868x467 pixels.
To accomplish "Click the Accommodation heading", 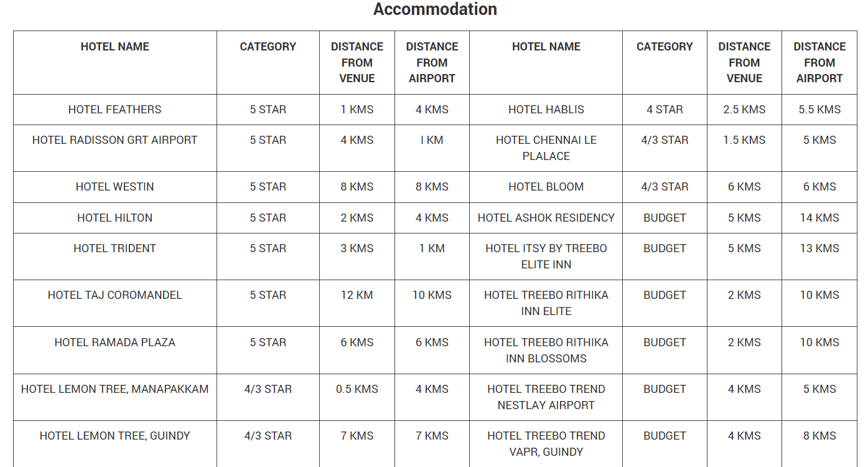I will click(435, 9).
